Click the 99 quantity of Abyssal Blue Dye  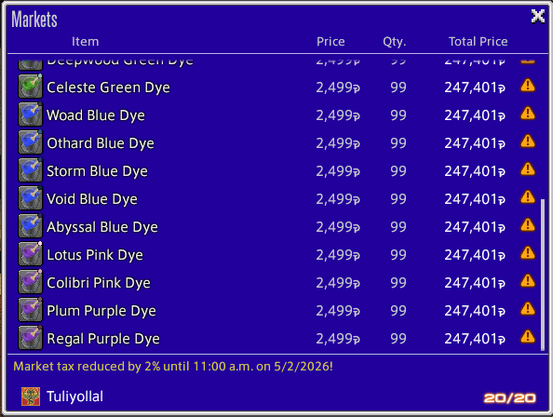coord(398,227)
